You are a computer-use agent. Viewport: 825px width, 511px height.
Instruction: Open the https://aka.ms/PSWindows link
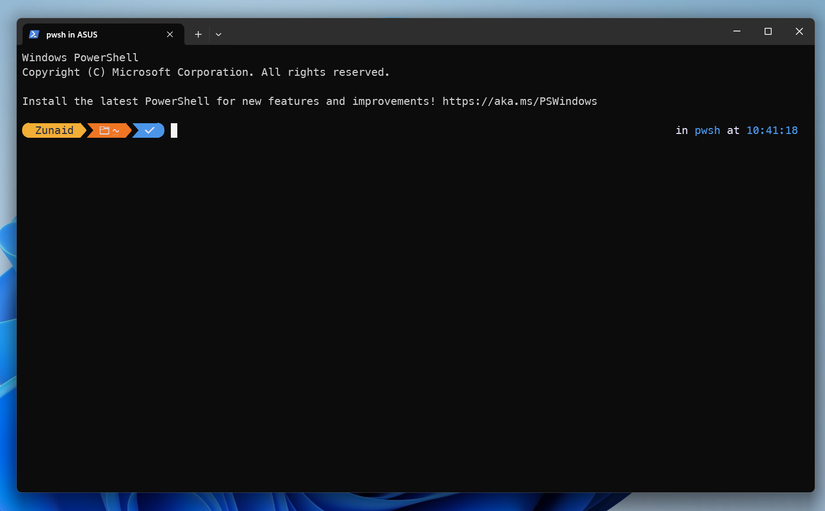point(519,101)
